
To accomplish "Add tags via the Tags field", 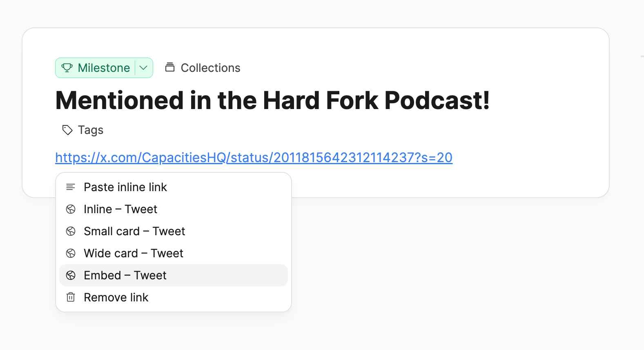I will pos(91,130).
